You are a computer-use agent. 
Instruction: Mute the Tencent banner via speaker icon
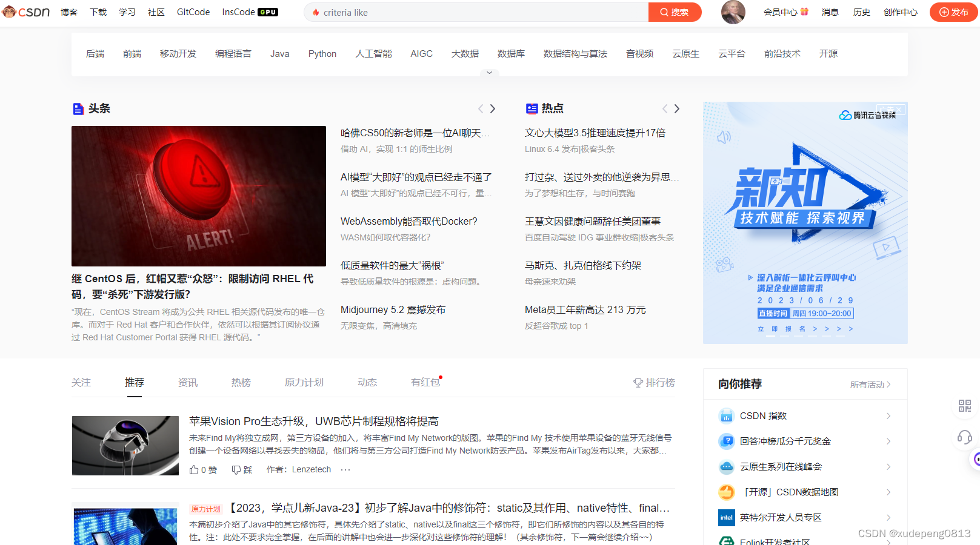(723, 137)
